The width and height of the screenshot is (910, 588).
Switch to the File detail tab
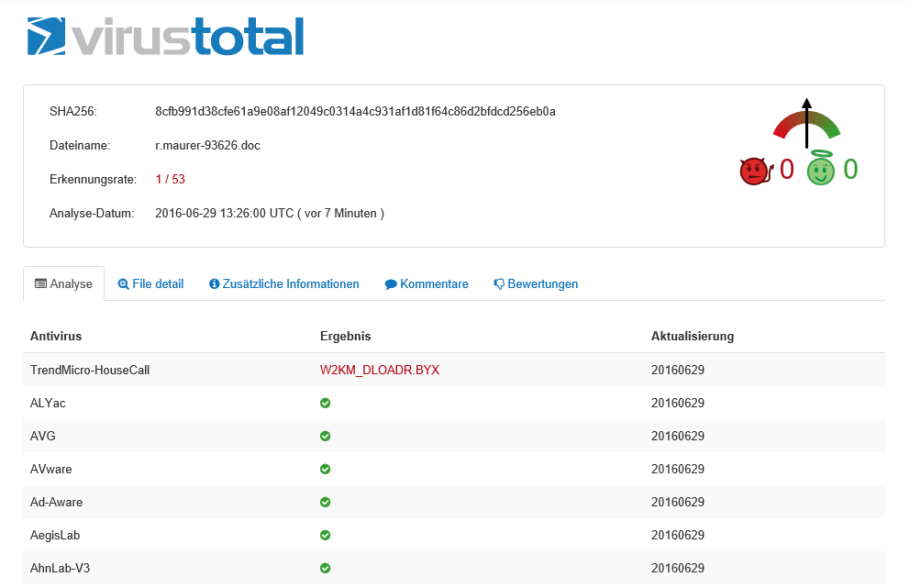click(x=150, y=284)
